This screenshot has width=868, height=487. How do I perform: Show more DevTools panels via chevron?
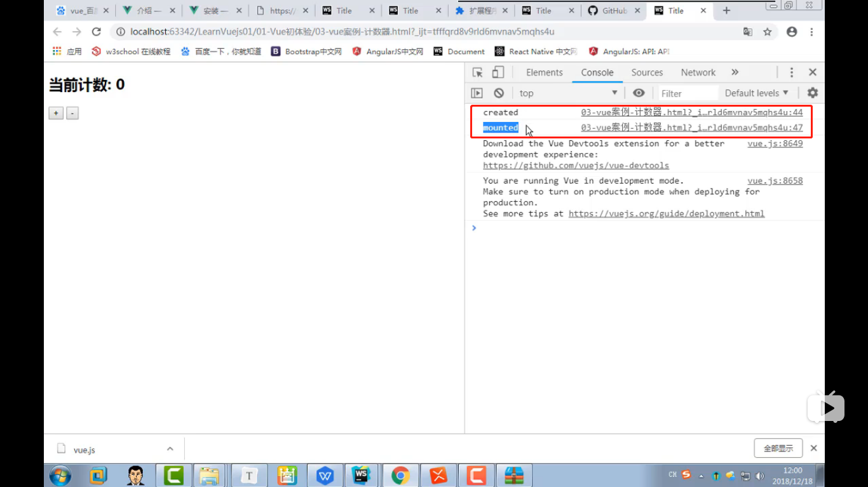tap(735, 72)
